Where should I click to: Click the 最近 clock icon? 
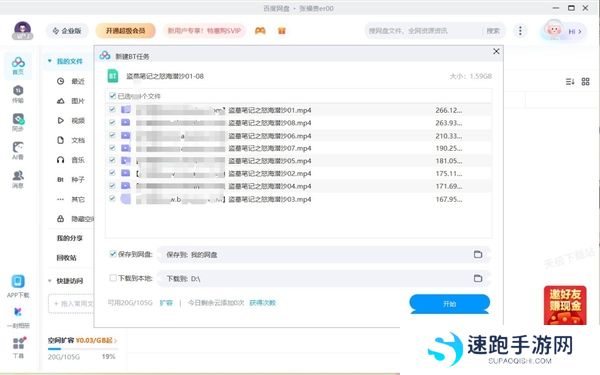(x=60, y=81)
